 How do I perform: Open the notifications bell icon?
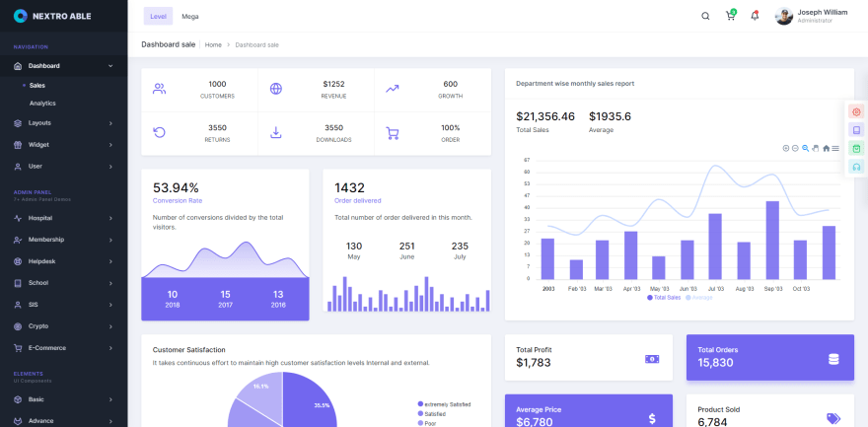[x=755, y=16]
